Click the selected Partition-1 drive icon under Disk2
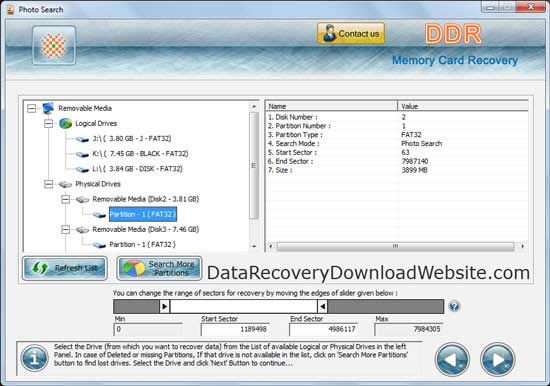 (x=99, y=215)
